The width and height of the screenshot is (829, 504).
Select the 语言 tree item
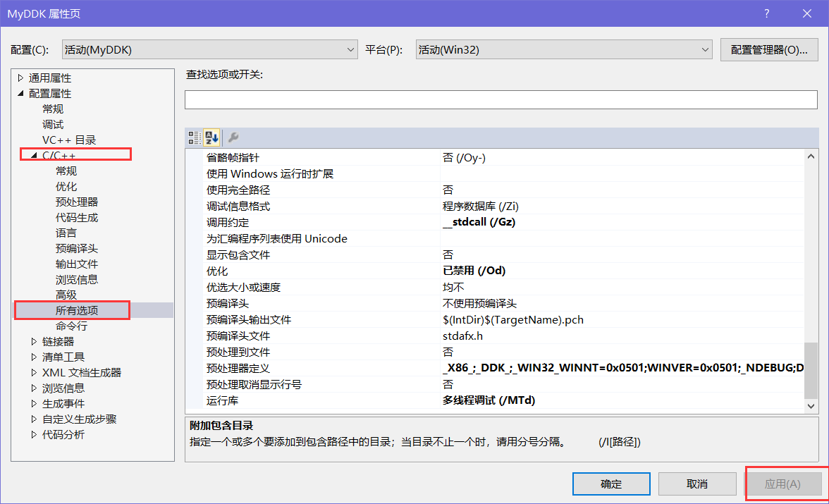coord(66,233)
